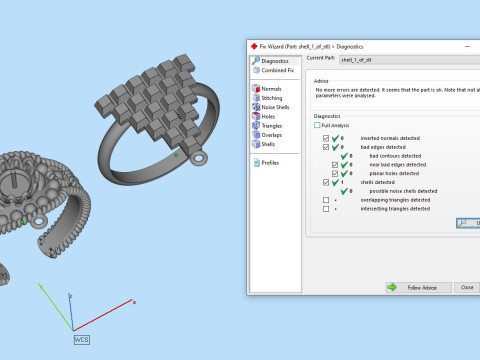
Task: Select the Normals label in sidebar
Action: (x=271, y=89)
